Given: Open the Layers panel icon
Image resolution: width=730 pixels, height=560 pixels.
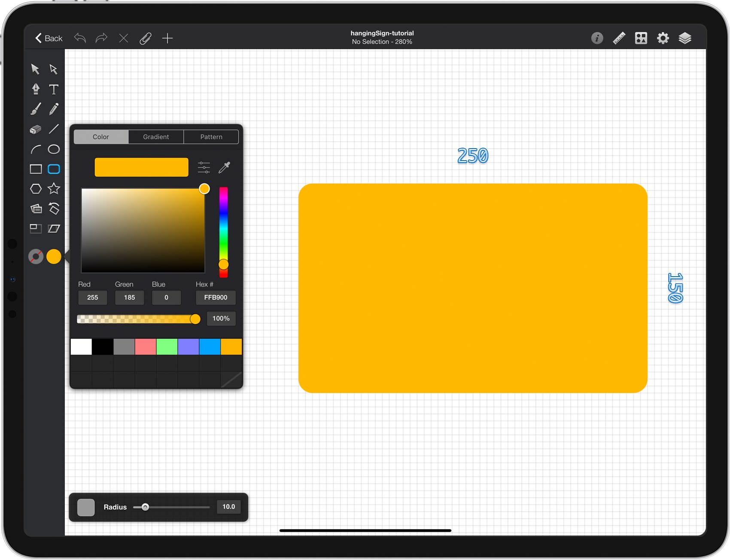Looking at the screenshot, I should point(685,38).
